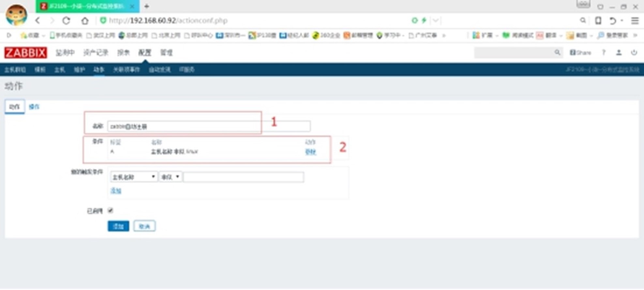The image size is (644, 290).
Task: Click the green site security shield
Action: click(x=103, y=21)
